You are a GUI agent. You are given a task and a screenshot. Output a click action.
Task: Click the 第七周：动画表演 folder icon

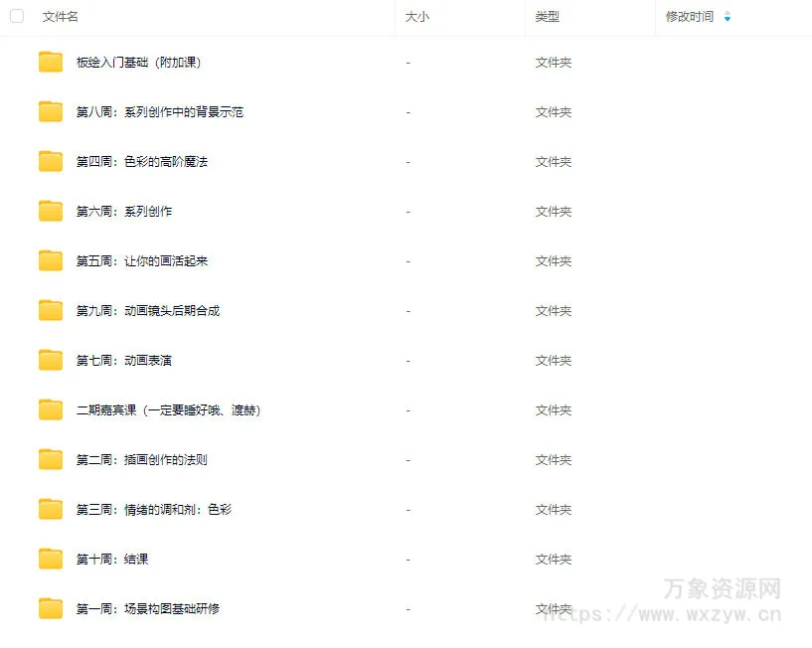coord(51,361)
